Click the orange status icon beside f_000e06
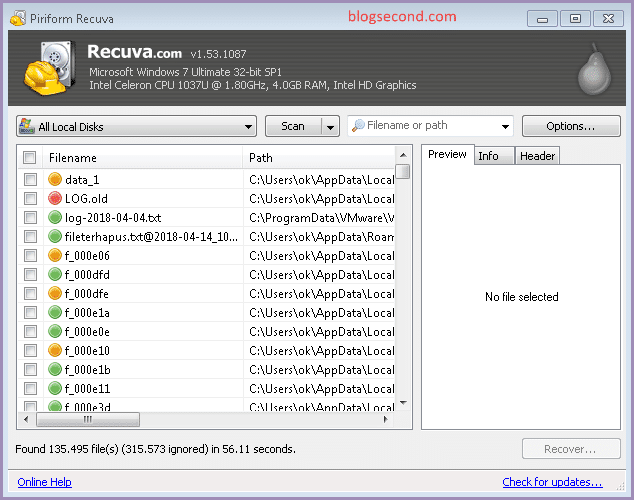This screenshot has width=634, height=500. click(x=55, y=255)
